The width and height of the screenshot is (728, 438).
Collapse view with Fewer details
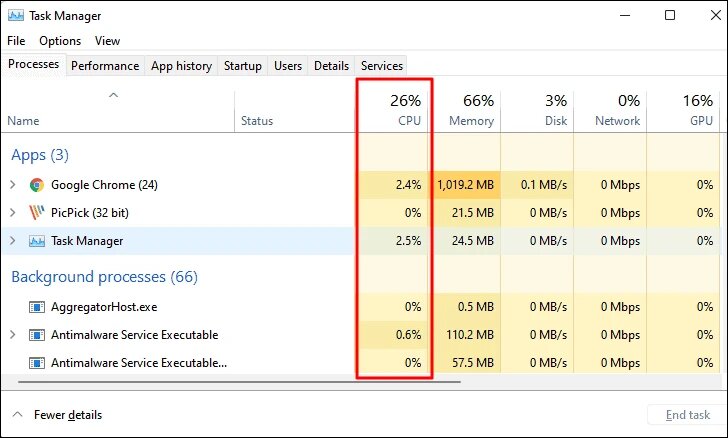(x=58, y=415)
